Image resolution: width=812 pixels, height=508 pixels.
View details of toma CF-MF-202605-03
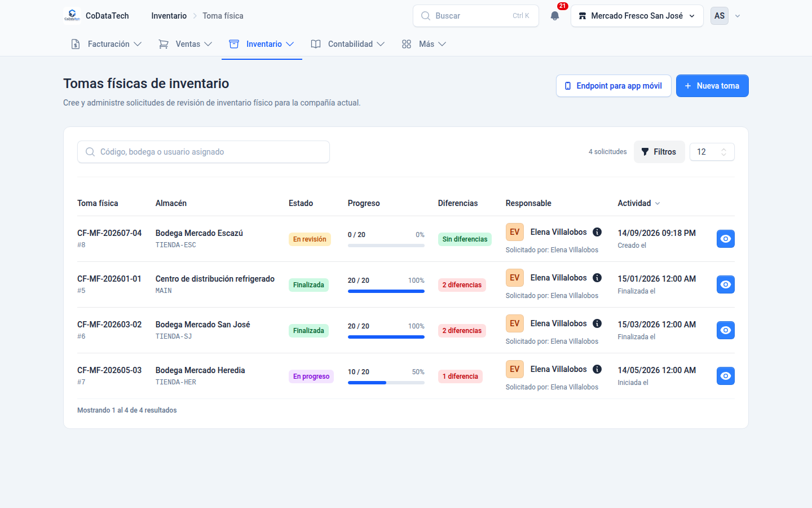pos(726,376)
